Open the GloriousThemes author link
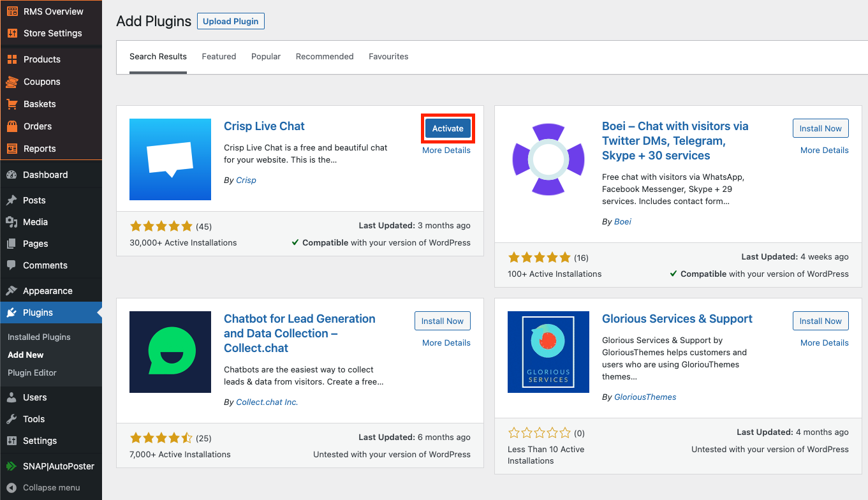 pyautogui.click(x=645, y=397)
